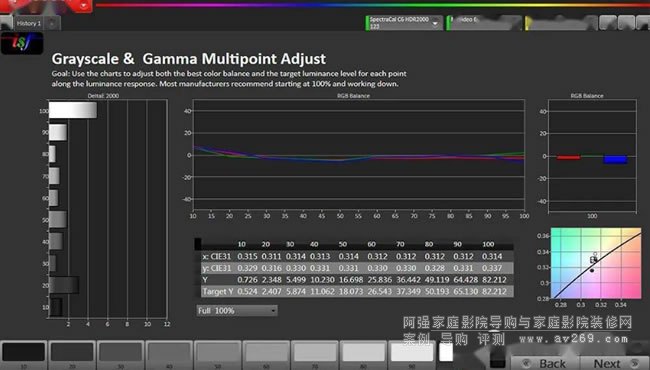Viewport: 650px width, 370px height.
Task: Click the yellow workflow indicator panel
Action: [x=561, y=23]
